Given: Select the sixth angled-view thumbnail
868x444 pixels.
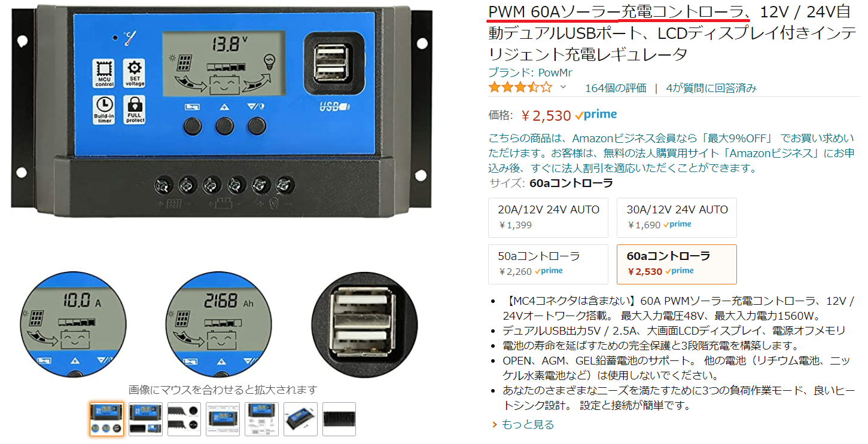Looking at the screenshot, I should 300,419.
